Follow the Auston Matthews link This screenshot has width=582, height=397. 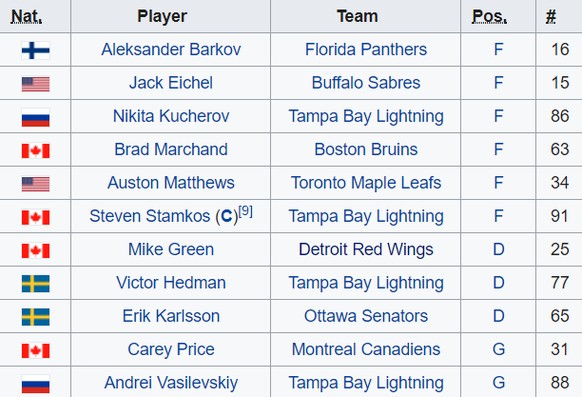click(x=171, y=183)
